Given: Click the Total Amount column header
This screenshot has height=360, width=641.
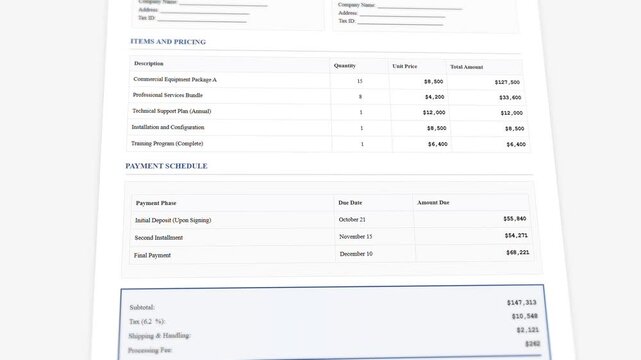Looking at the screenshot, I should 466,67.
